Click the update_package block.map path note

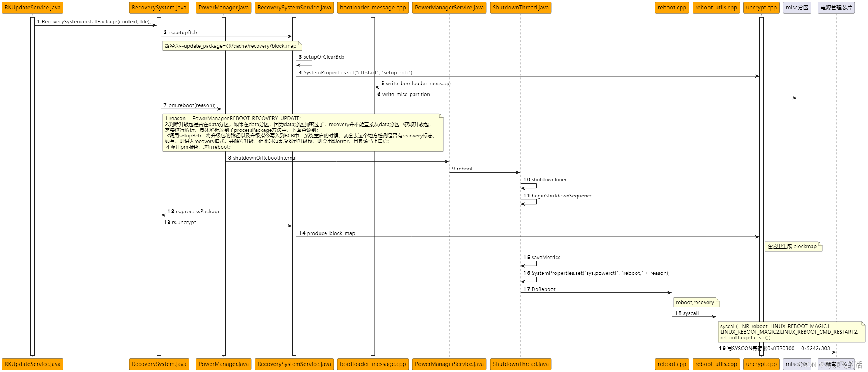click(x=232, y=46)
